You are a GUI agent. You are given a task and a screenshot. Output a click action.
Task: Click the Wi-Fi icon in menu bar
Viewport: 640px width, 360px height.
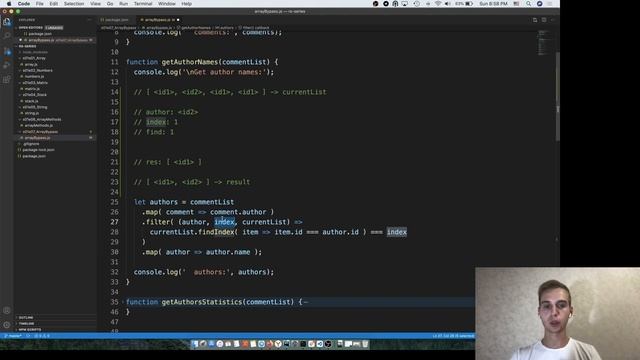[x=438, y=4]
